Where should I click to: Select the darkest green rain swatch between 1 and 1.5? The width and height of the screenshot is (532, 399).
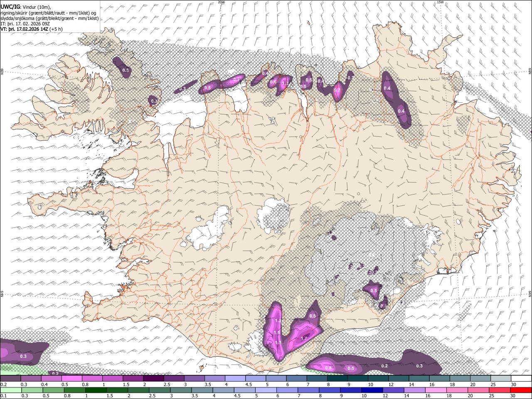[96, 390]
